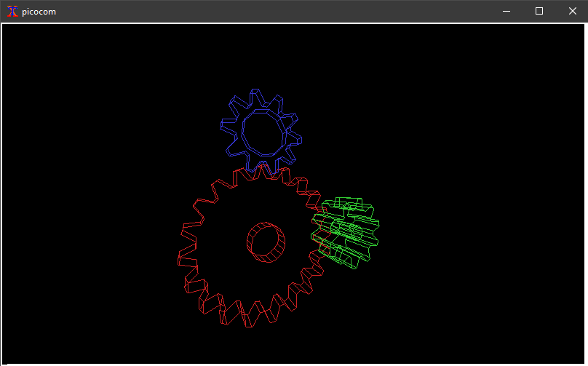Viewport: 588px width, 366px height.
Task: Click the right edge of the green gear
Action: point(376,231)
